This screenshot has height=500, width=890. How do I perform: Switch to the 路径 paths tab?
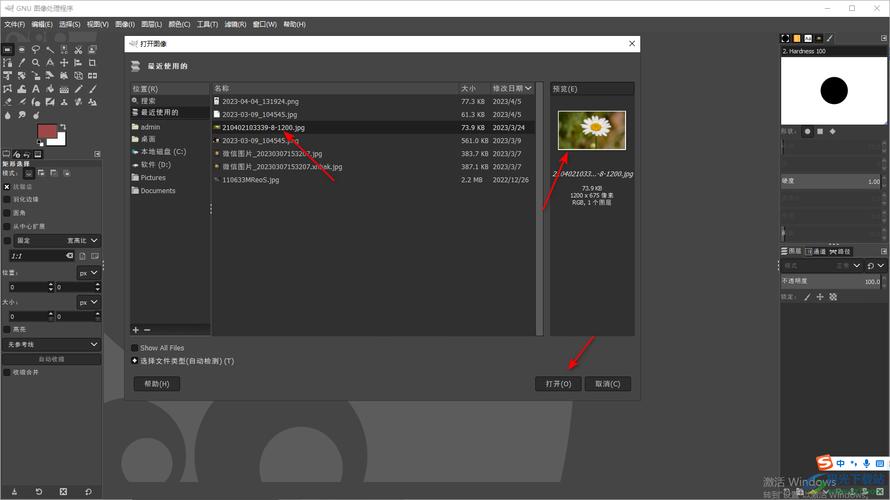(840, 251)
